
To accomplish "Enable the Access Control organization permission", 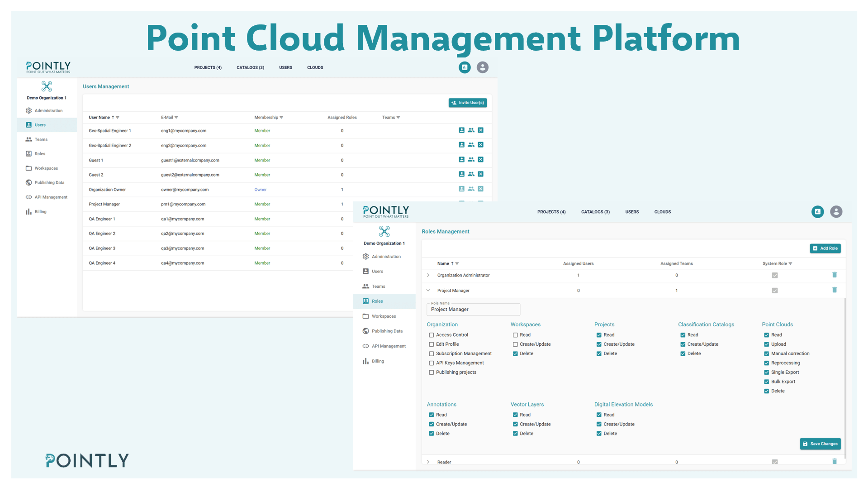I will [432, 335].
